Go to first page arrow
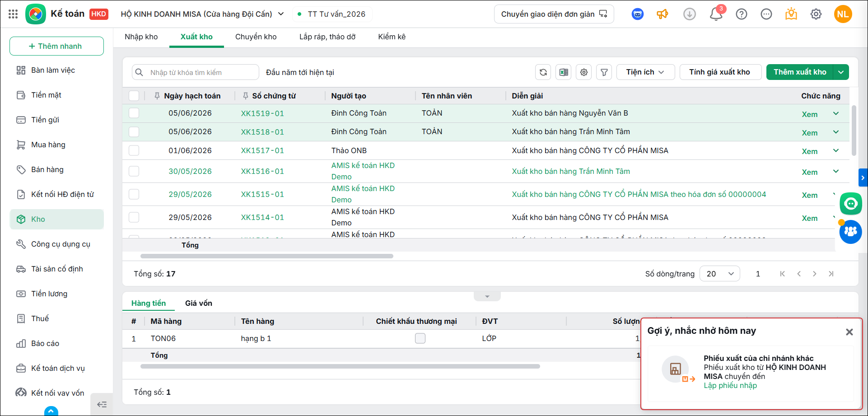 click(x=783, y=274)
